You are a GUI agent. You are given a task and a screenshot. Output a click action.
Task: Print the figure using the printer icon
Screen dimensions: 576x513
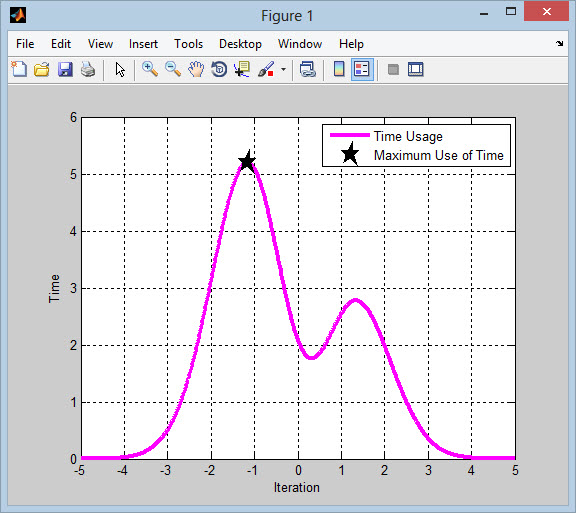pos(88,69)
